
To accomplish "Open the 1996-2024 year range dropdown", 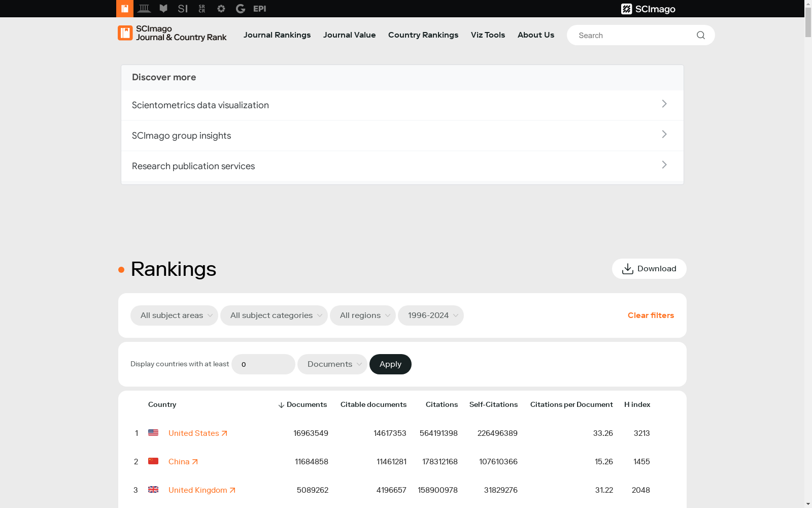I will click(x=431, y=315).
